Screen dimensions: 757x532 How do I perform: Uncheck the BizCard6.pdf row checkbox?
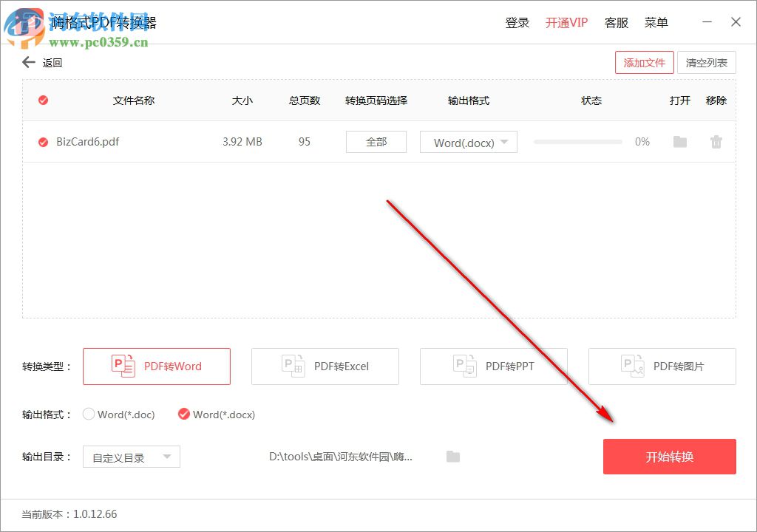click(42, 142)
